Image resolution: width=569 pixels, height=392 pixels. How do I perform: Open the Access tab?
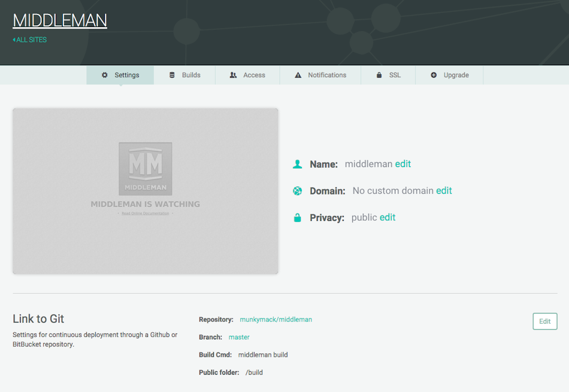pos(247,75)
